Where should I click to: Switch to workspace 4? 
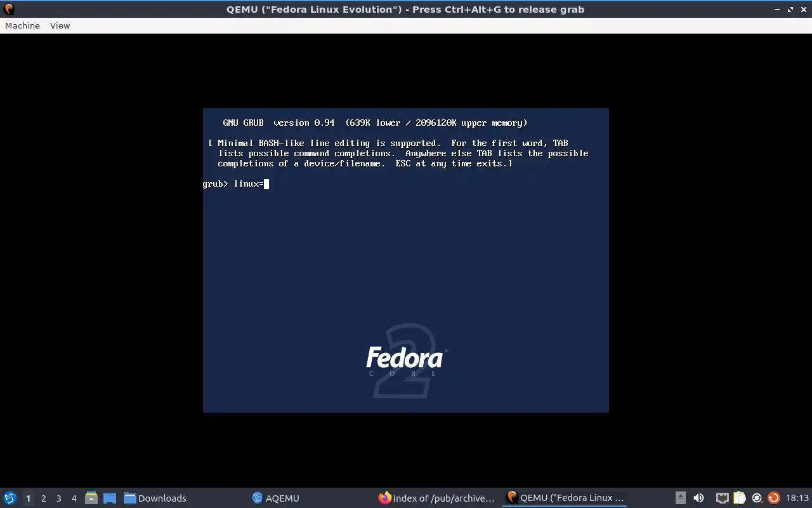74,498
